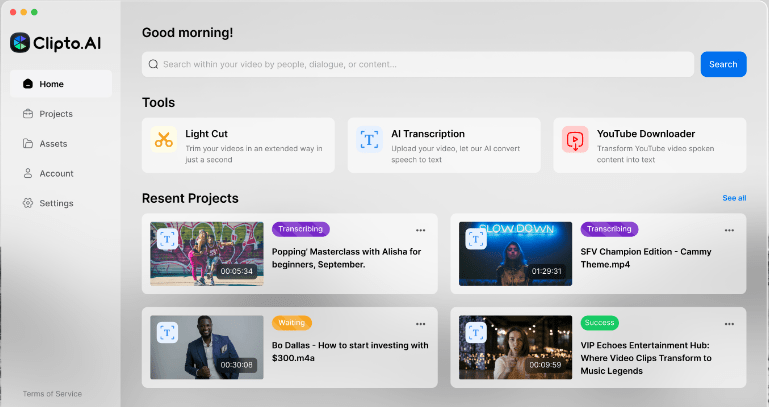769x407 pixels.
Task: Click the Assets folder icon
Action: [x=28, y=144]
